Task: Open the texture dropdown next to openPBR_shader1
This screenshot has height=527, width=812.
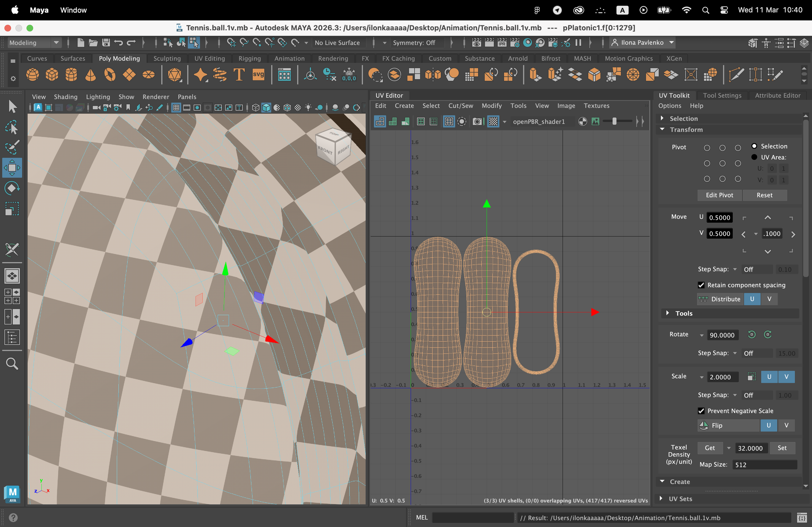Action: pos(505,121)
